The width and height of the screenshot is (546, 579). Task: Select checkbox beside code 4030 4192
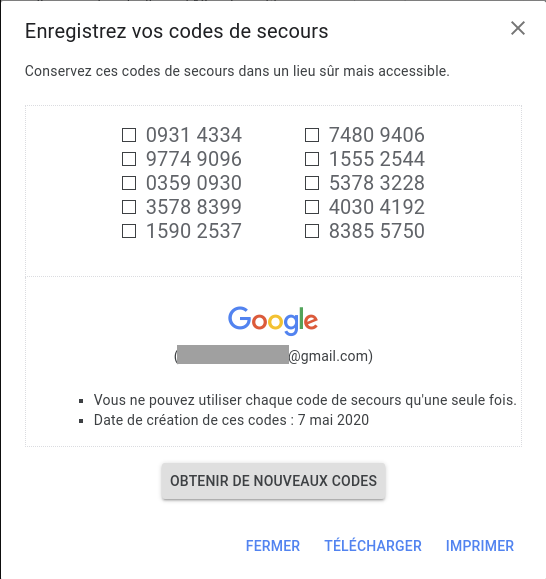312,207
